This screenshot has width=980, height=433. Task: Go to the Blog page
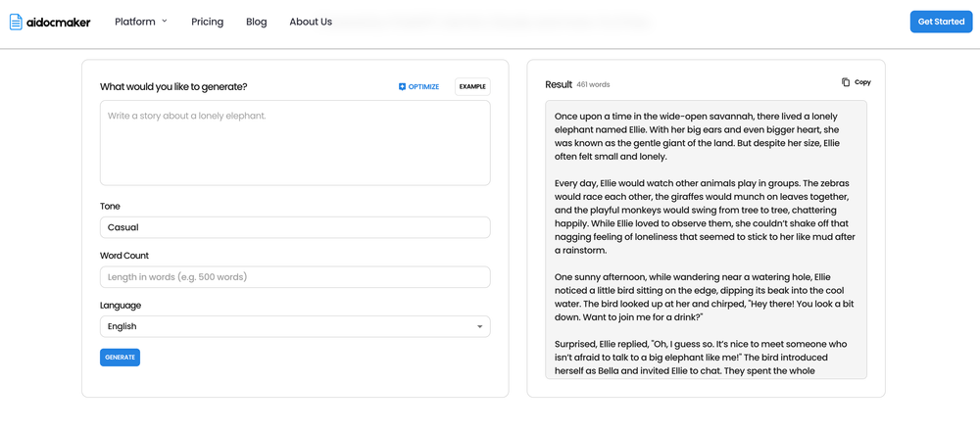coord(257,22)
